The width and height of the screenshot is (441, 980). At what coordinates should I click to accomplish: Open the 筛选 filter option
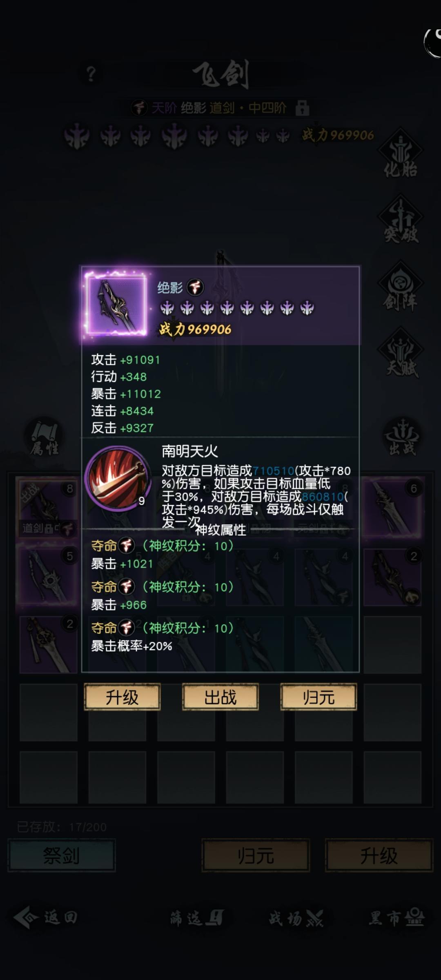click(x=196, y=918)
